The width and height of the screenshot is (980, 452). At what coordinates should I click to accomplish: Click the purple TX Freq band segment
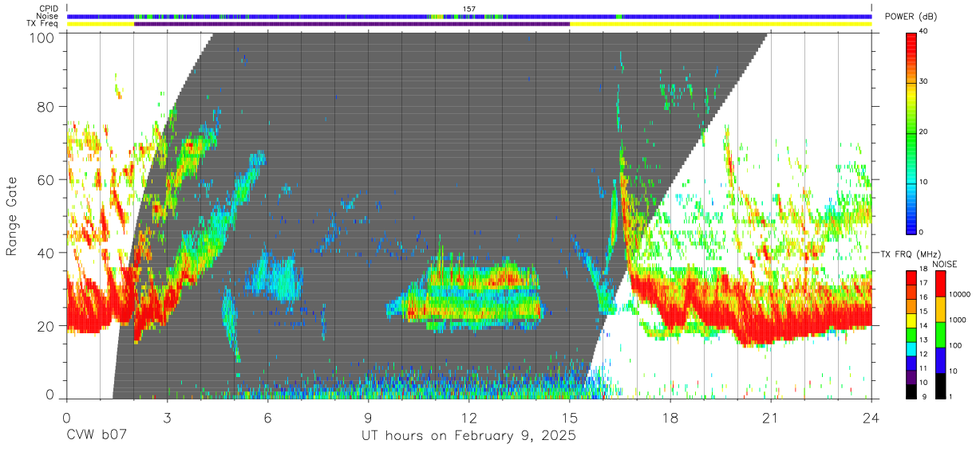coord(352,24)
